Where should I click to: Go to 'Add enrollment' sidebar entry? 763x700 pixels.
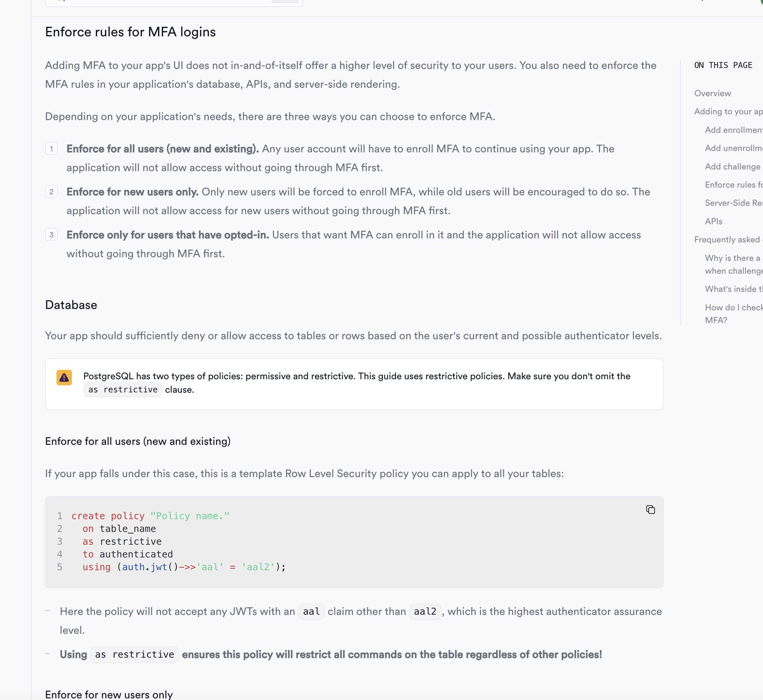coord(733,130)
